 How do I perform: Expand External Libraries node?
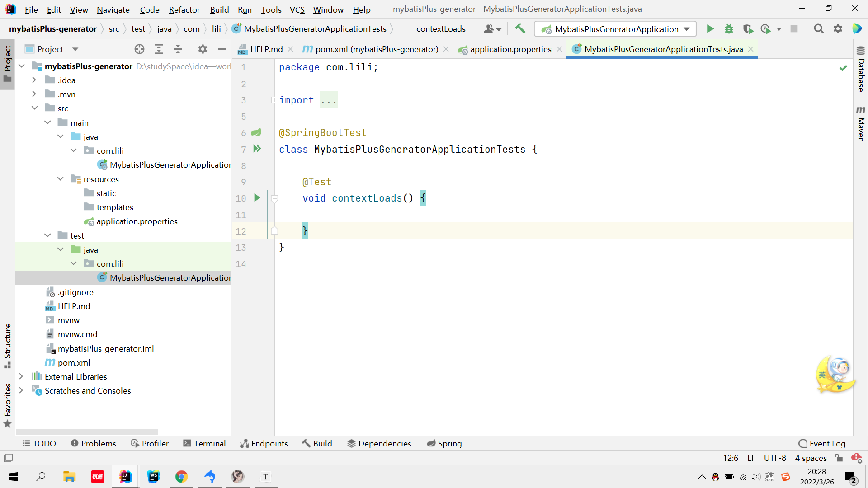click(21, 376)
